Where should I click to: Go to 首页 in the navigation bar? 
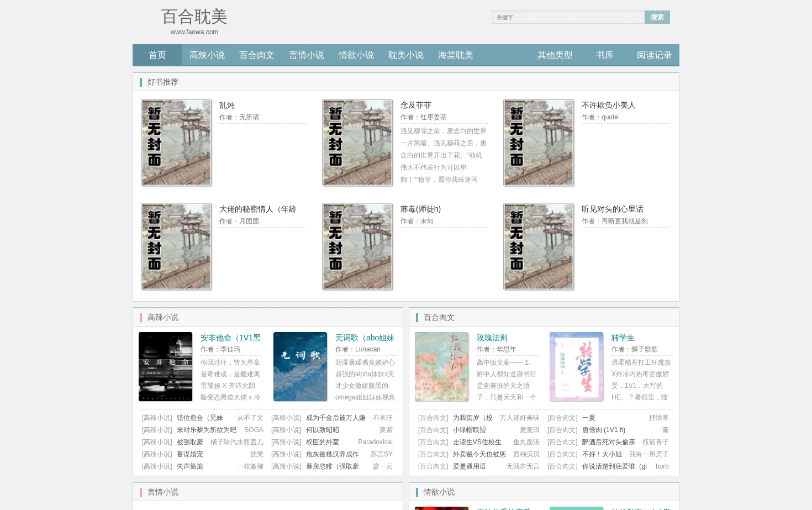(x=157, y=55)
